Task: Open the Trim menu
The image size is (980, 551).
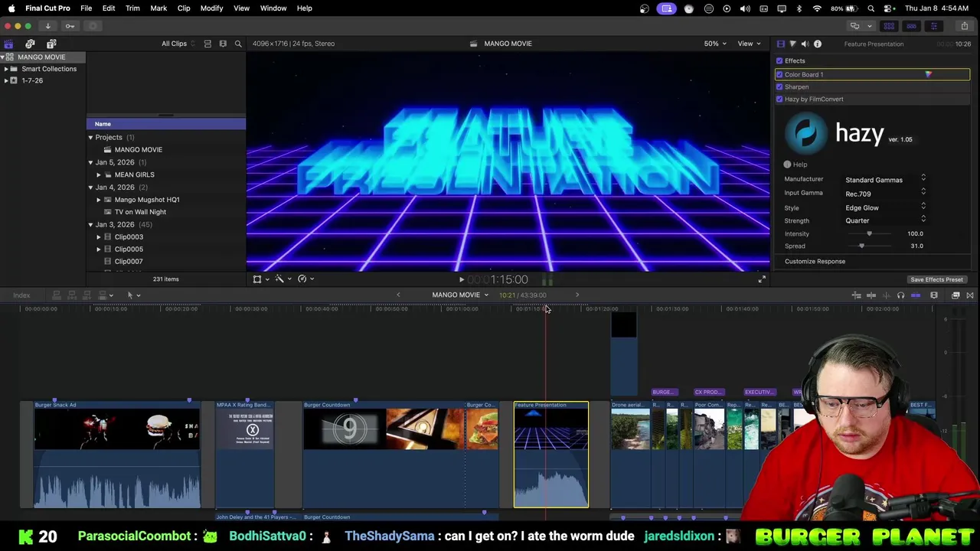Action: [132, 8]
